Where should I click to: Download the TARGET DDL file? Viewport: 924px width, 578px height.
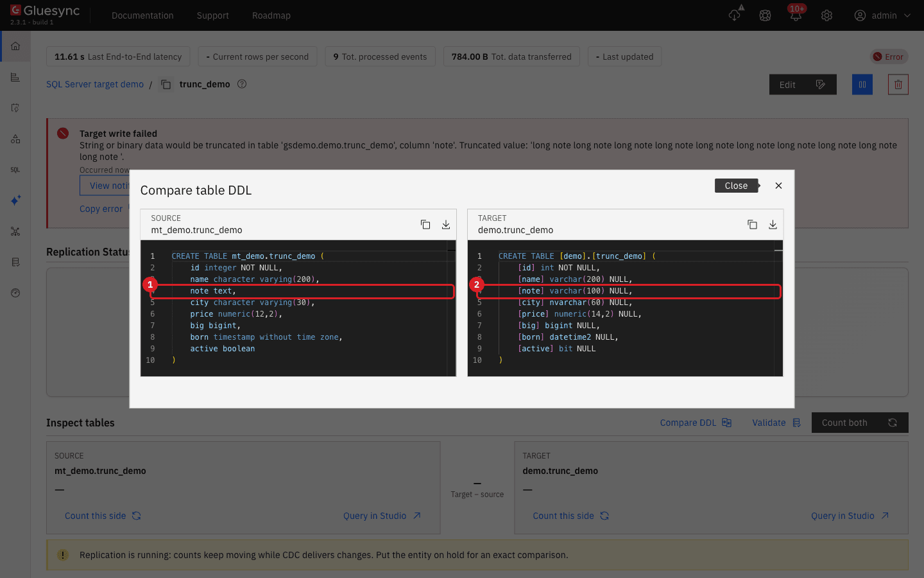click(773, 224)
